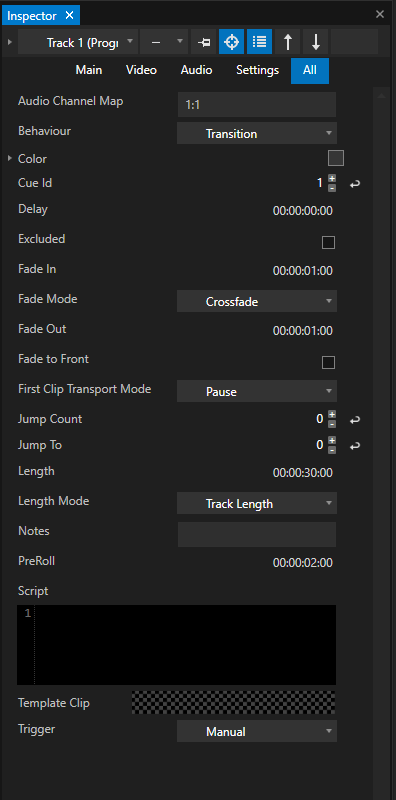Click the return arrow next to Jump To
The image size is (396, 800).
pyautogui.click(x=355, y=446)
